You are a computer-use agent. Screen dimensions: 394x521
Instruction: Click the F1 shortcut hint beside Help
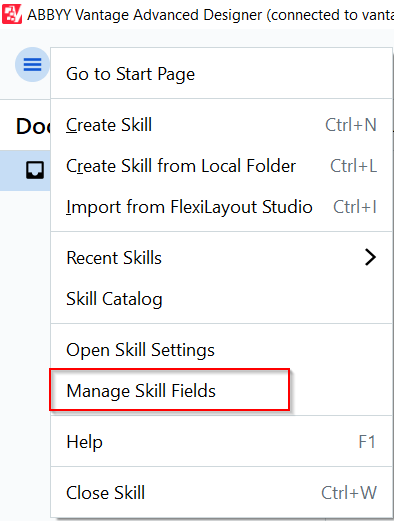point(367,442)
